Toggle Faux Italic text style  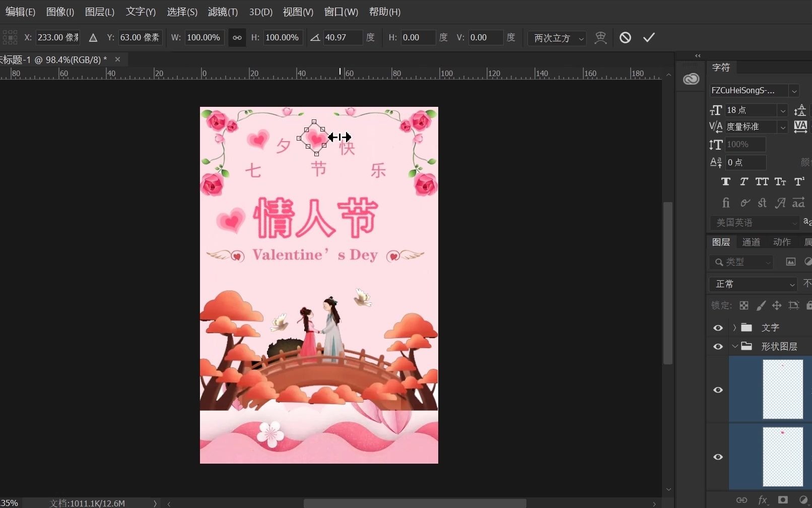[x=744, y=181]
